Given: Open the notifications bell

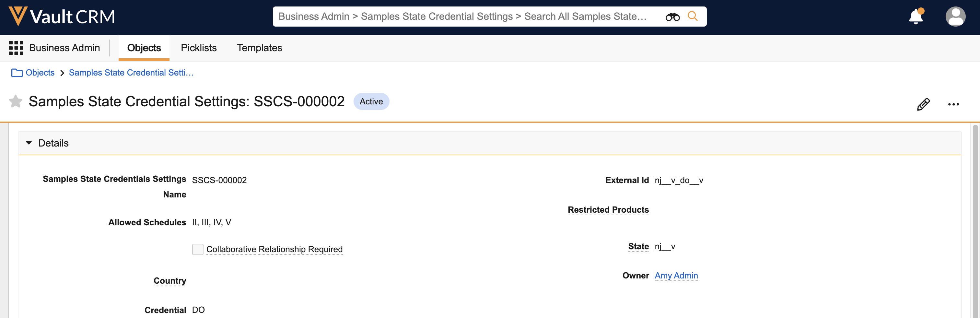Looking at the screenshot, I should [916, 17].
